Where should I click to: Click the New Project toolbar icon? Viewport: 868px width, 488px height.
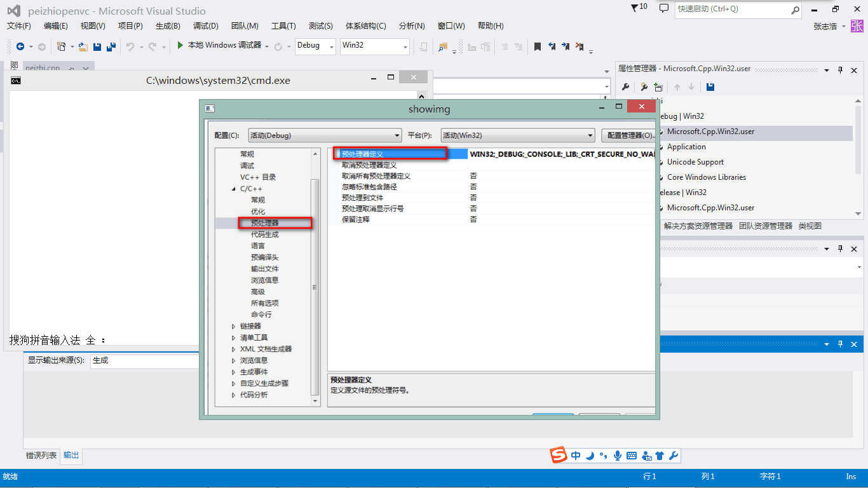pyautogui.click(x=62, y=46)
